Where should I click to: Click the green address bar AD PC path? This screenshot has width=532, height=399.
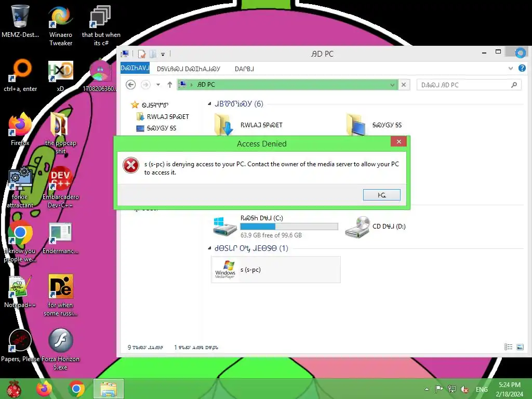click(x=287, y=85)
